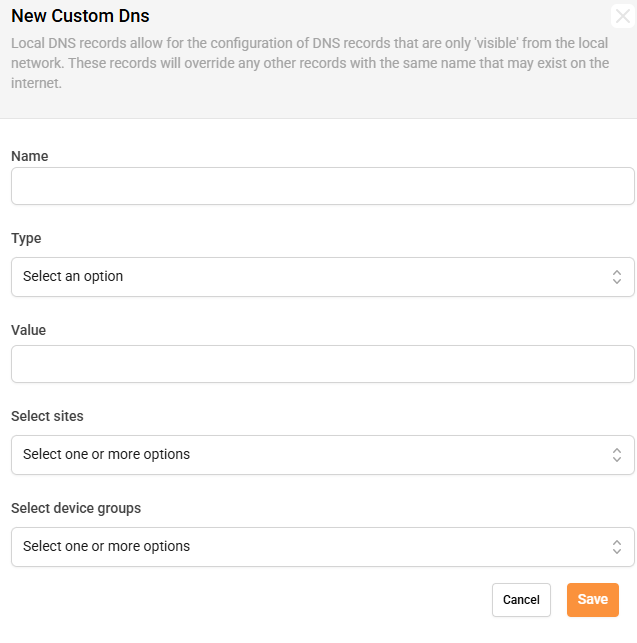637x643 pixels.
Task: Expand the Select sites dropdown
Action: 322,455
